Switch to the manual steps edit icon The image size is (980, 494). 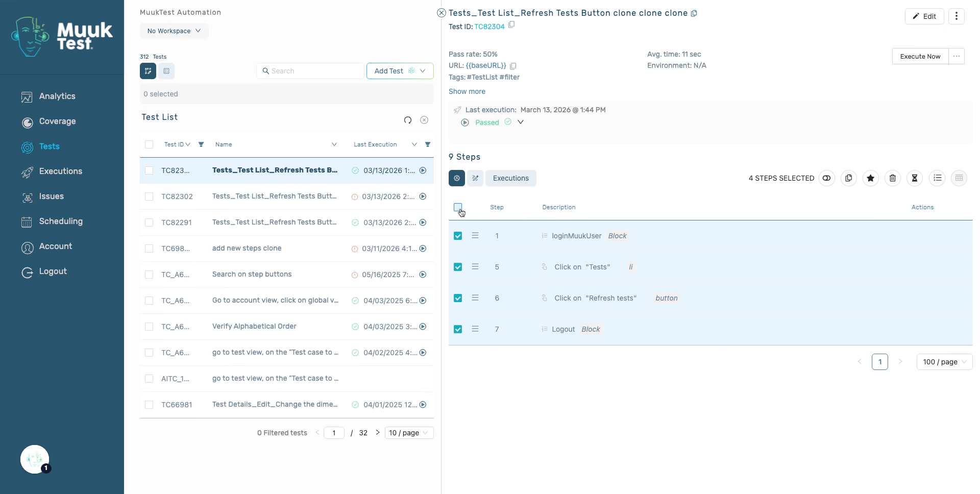point(475,178)
